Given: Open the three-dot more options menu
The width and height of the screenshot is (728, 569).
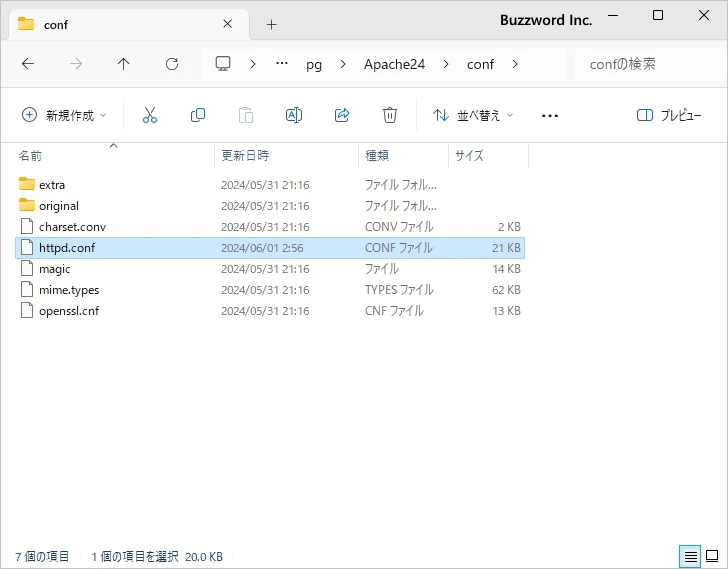Looking at the screenshot, I should (x=549, y=115).
